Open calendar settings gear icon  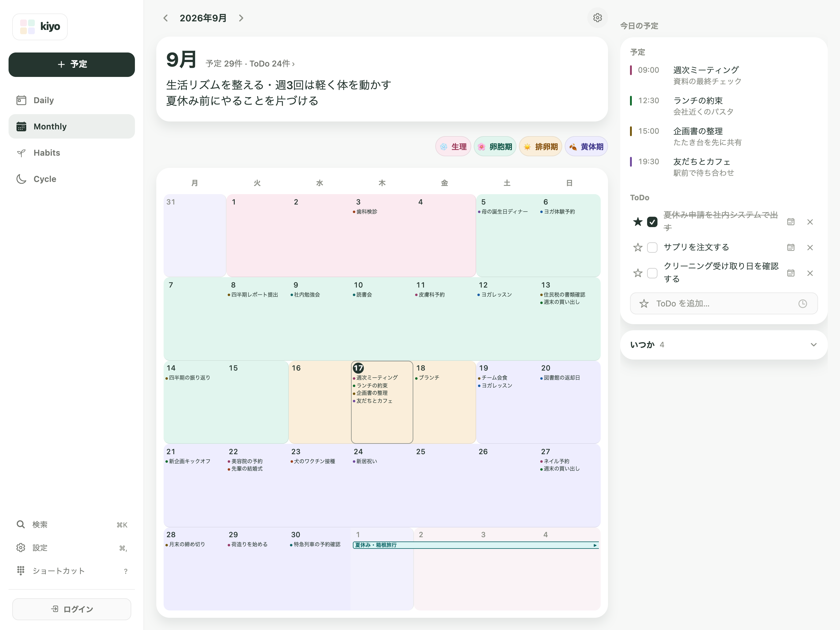coord(597,17)
